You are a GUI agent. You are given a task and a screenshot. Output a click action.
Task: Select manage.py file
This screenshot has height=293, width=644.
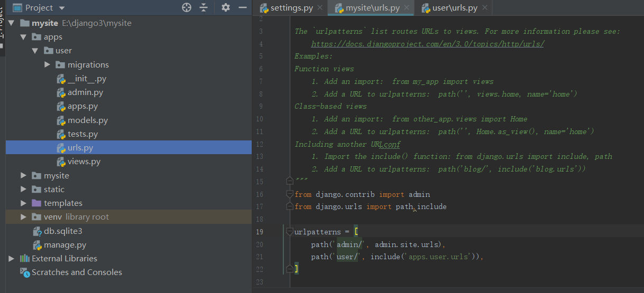(65, 245)
